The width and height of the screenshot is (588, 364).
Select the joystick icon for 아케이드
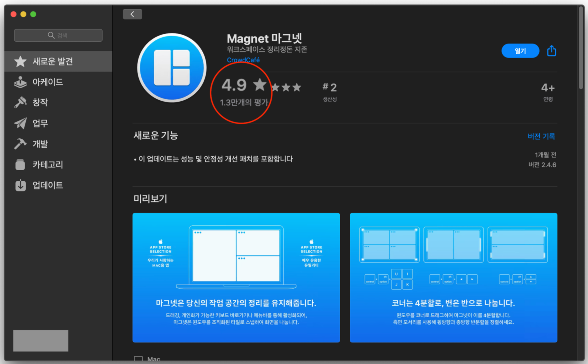point(20,82)
